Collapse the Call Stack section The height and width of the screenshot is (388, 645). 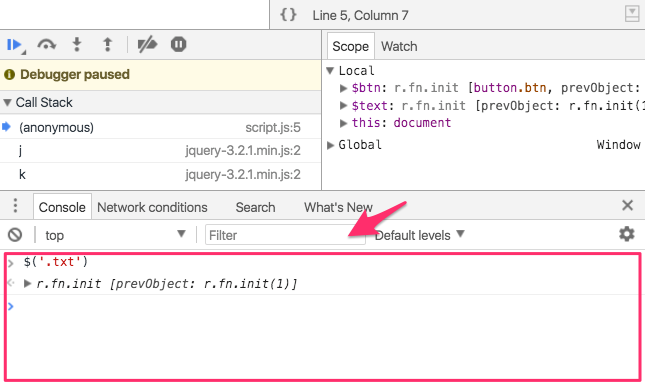pyautogui.click(x=7, y=102)
